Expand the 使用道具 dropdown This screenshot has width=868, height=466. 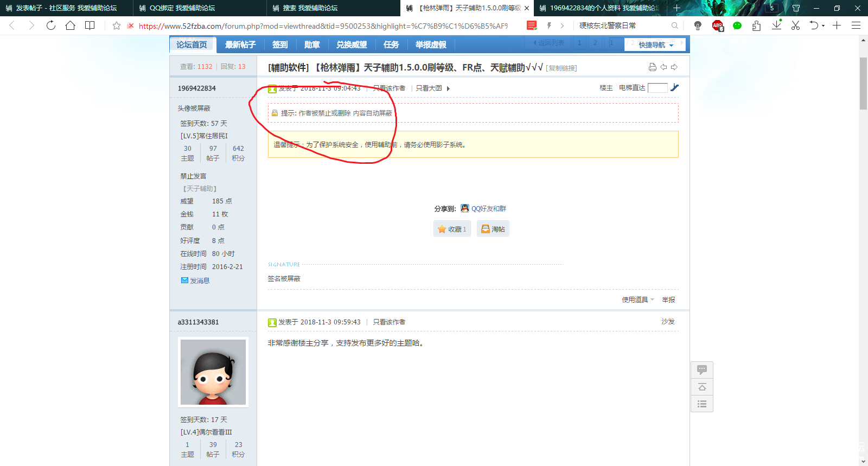[637, 300]
